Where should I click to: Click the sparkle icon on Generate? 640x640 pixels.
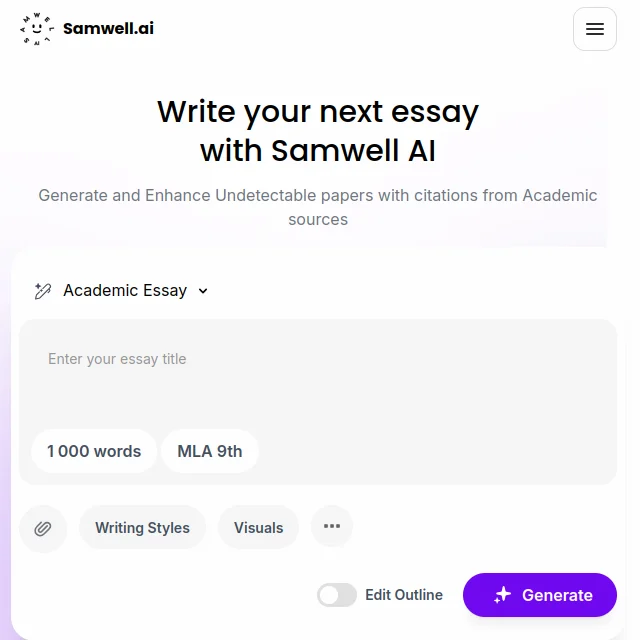point(502,595)
